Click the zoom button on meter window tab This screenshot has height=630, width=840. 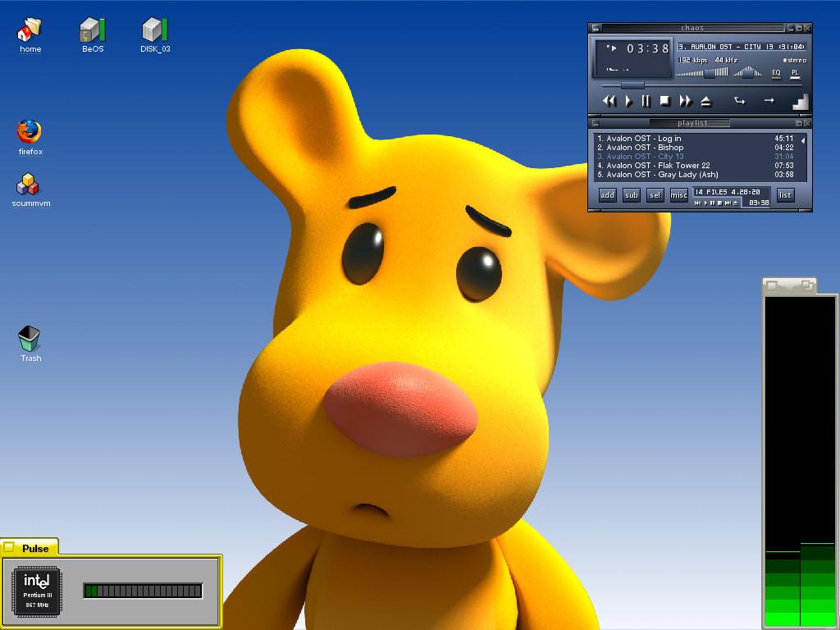pos(807,285)
